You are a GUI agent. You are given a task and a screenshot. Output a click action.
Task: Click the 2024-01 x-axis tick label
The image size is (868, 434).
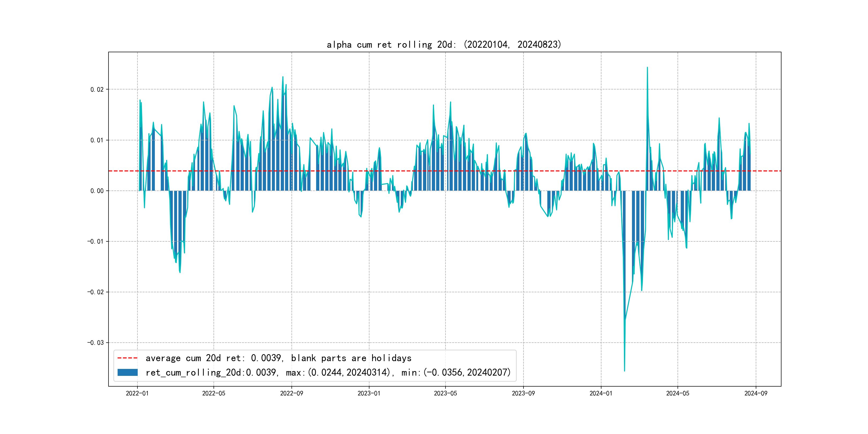601,393
